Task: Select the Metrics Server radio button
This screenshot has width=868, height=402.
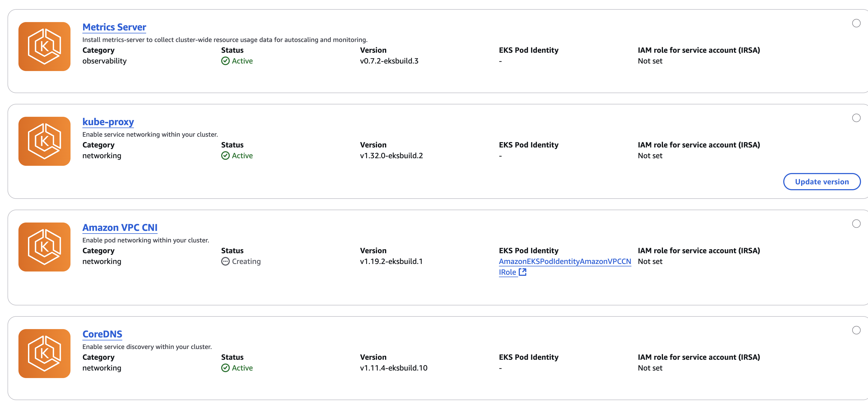Action: coord(856,23)
